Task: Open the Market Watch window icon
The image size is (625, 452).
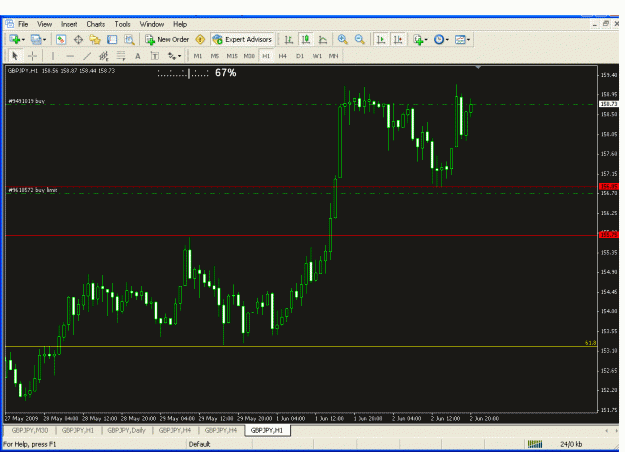Action: click(x=61, y=39)
